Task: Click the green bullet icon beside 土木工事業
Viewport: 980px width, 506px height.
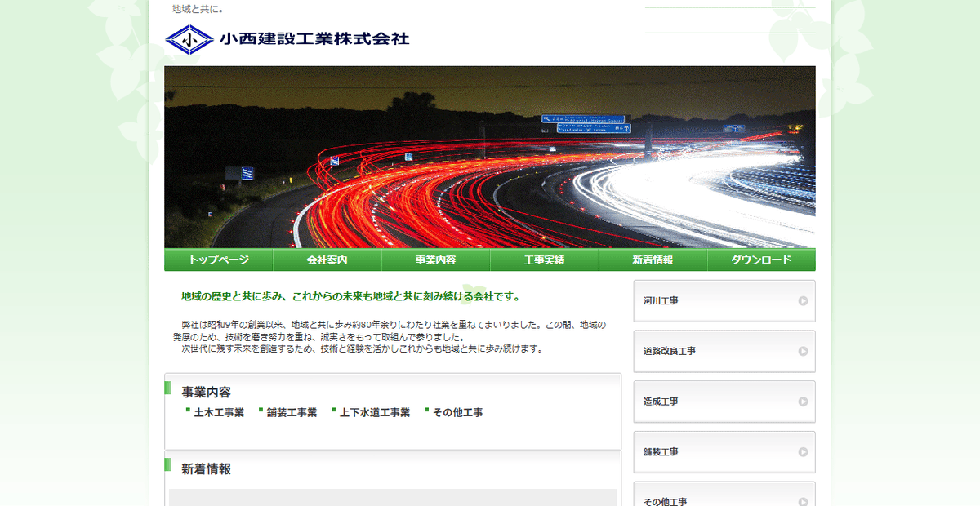Action: [187, 411]
